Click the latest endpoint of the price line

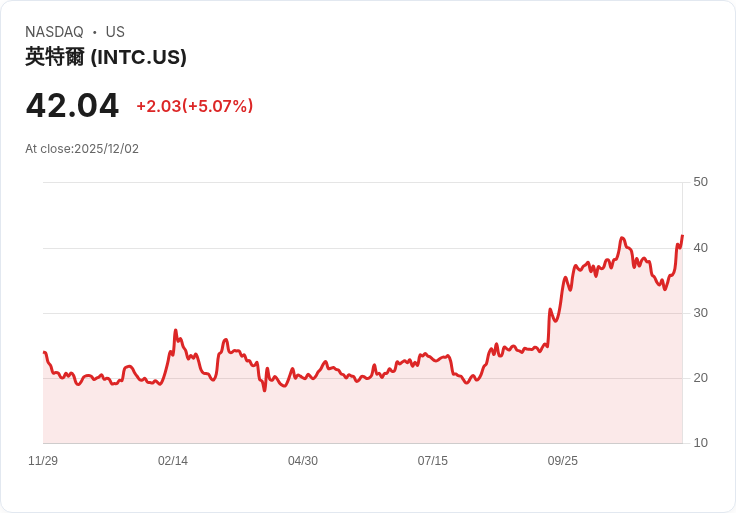pyautogui.click(x=682, y=237)
